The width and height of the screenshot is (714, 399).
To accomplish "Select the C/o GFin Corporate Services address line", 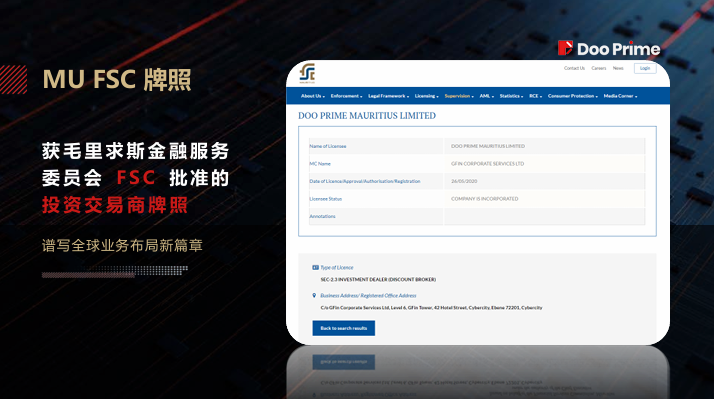I will [431, 308].
